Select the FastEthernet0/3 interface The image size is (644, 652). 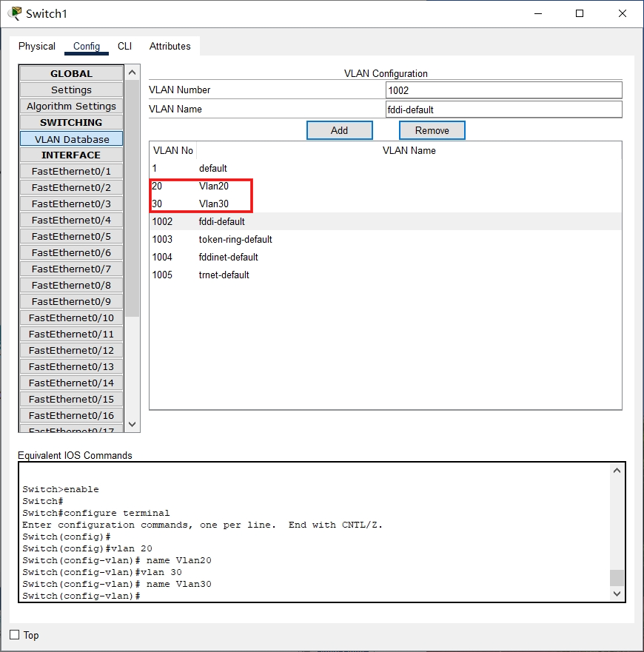71,204
